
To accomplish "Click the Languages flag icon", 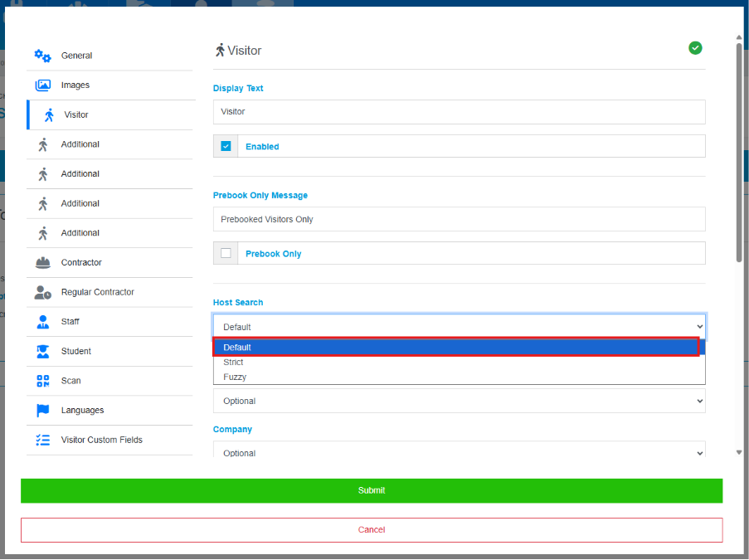I will point(42,411).
